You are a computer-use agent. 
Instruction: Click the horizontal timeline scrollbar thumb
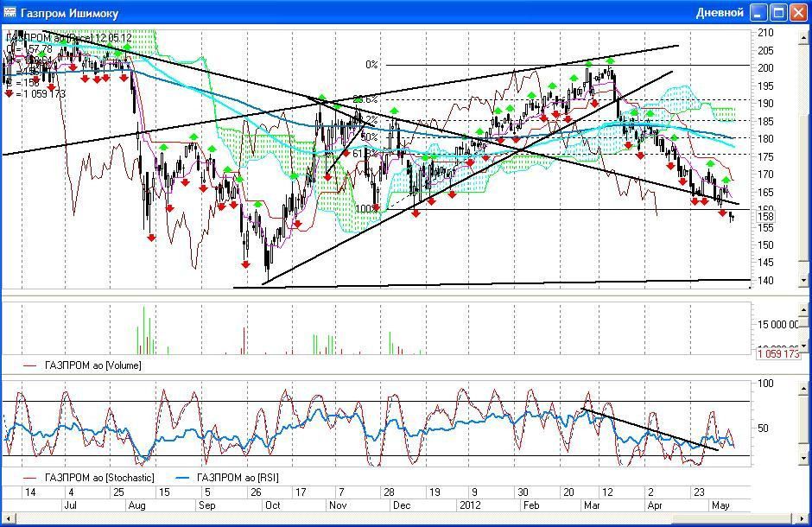730,517
